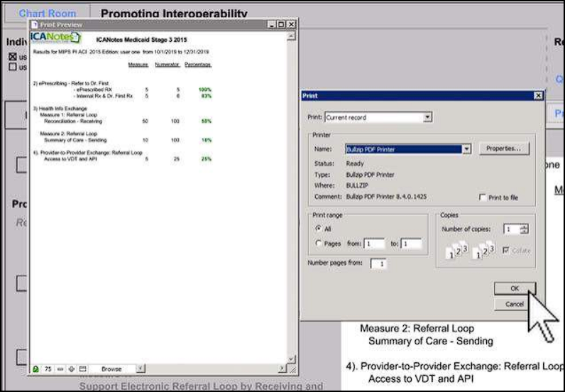This screenshot has height=392, width=565.
Task: Open the Print Current record dropdown
Action: pos(428,117)
